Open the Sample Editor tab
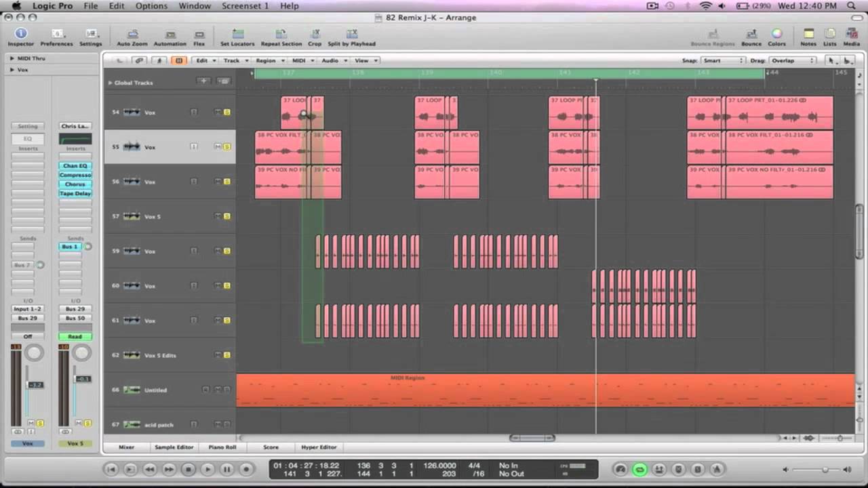This screenshot has height=488, width=868. tap(174, 447)
